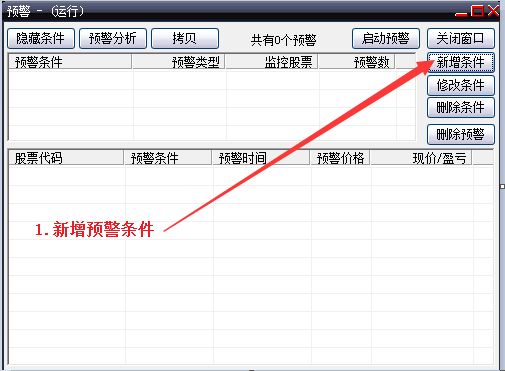The width and height of the screenshot is (505, 371).
Task: Open 预警分析 analysis
Action: [x=113, y=39]
